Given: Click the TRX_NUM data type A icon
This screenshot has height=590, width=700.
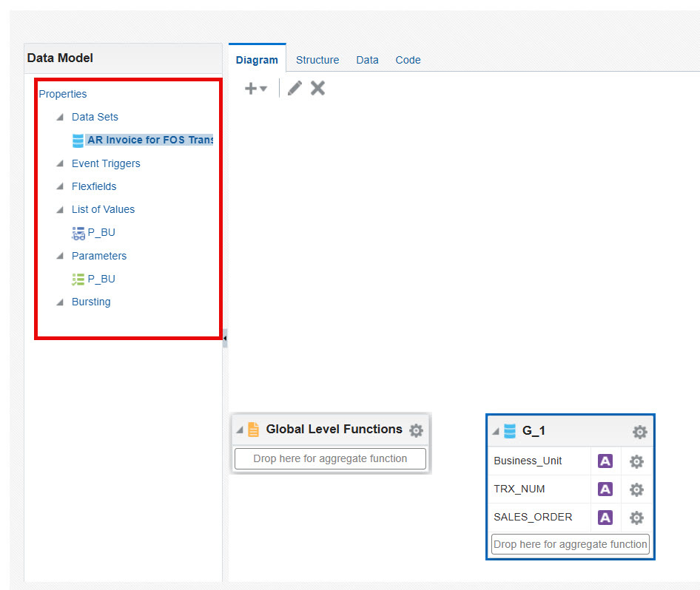Looking at the screenshot, I should pyautogui.click(x=605, y=489).
